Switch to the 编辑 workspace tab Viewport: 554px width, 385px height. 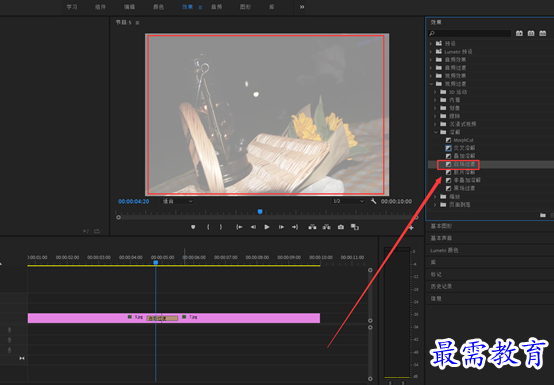[x=129, y=7]
